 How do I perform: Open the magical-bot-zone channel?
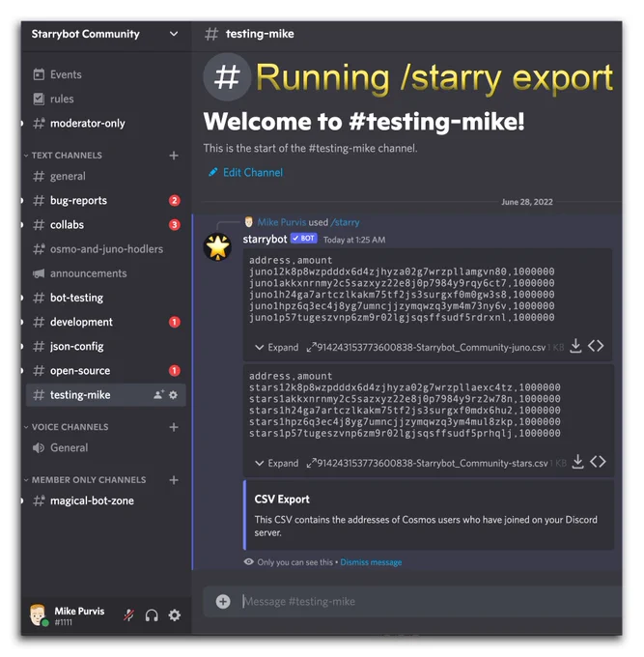click(83, 500)
